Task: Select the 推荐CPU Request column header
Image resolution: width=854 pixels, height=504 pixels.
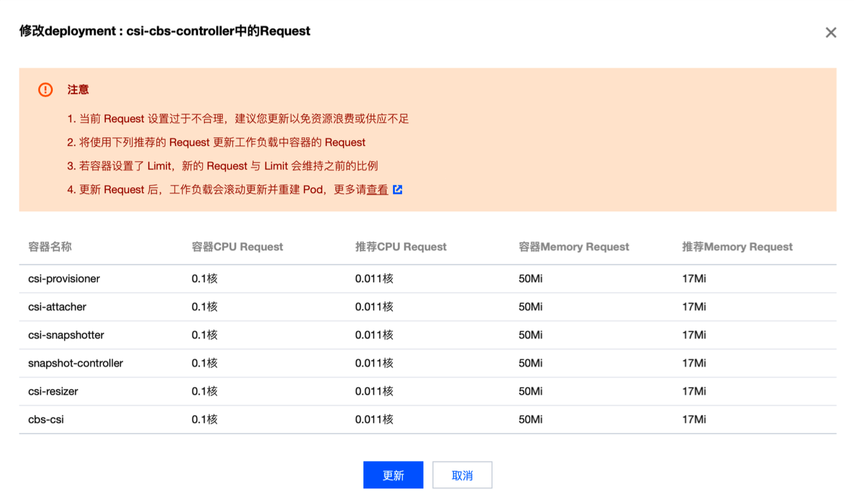Action: coord(401,247)
